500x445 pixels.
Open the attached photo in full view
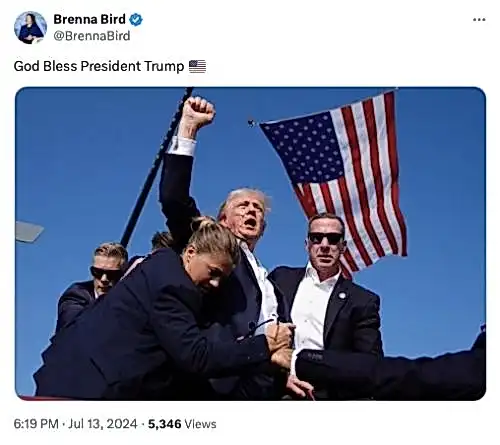click(x=250, y=244)
